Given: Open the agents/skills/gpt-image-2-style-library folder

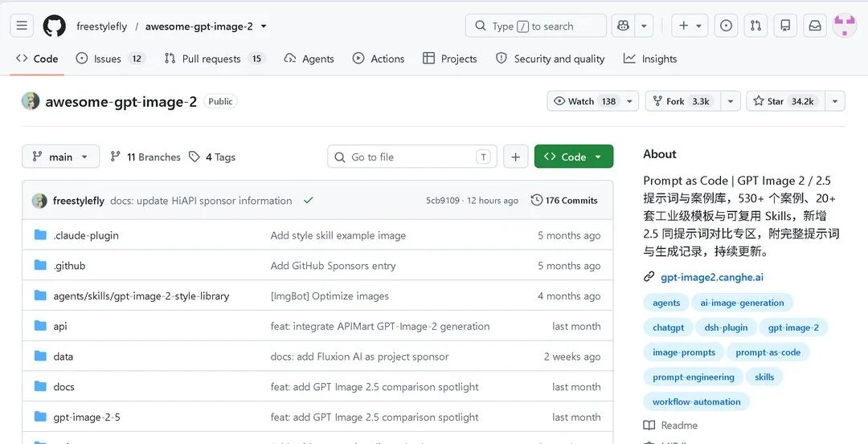Looking at the screenshot, I should (x=141, y=295).
